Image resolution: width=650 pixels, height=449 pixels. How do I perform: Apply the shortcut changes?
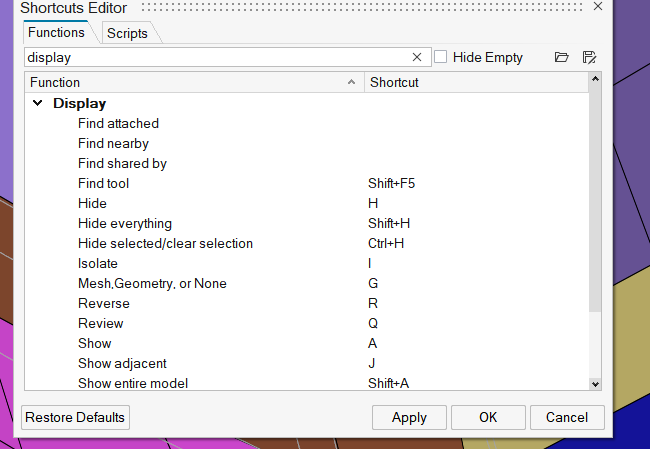(409, 417)
